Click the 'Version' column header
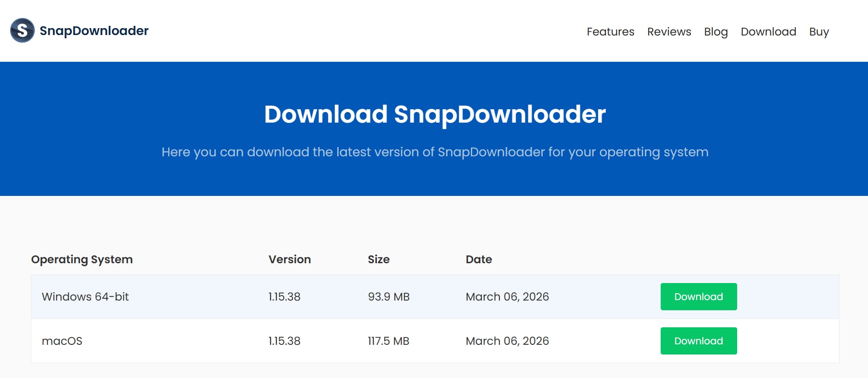 (x=290, y=259)
